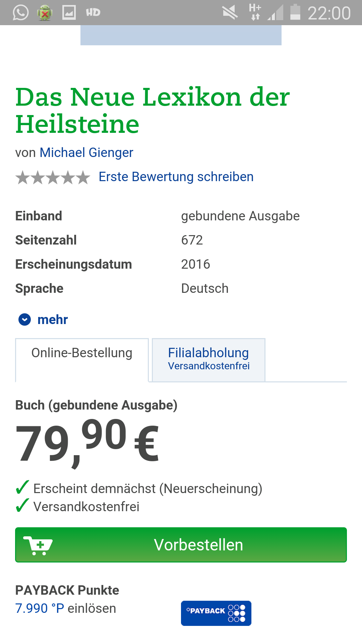The height and width of the screenshot is (644, 362).
Task: Tap the image notification icon
Action: click(69, 13)
